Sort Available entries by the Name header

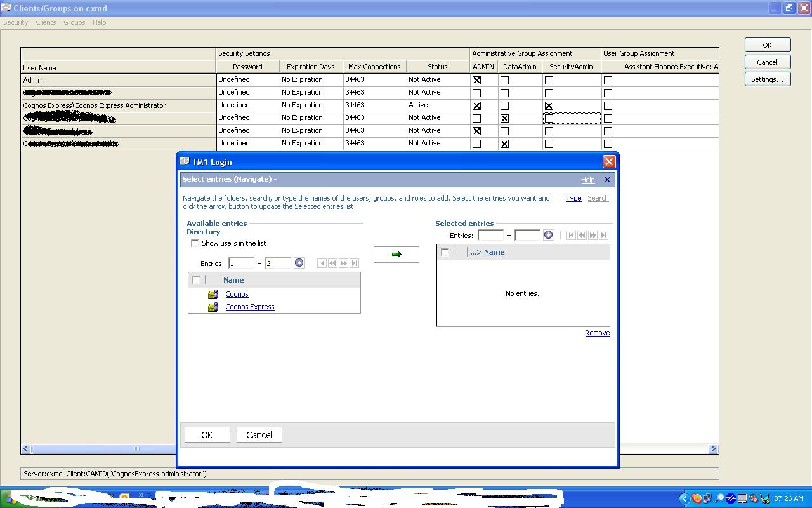pos(233,280)
